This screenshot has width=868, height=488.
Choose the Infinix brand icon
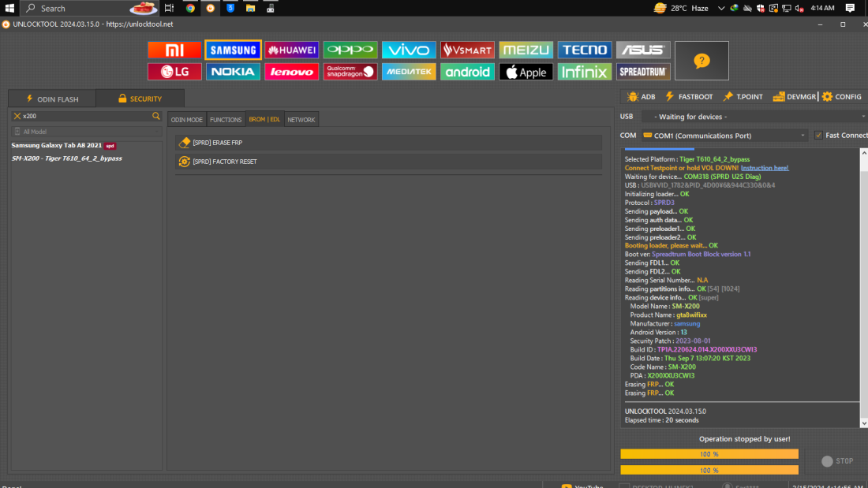[x=585, y=72]
